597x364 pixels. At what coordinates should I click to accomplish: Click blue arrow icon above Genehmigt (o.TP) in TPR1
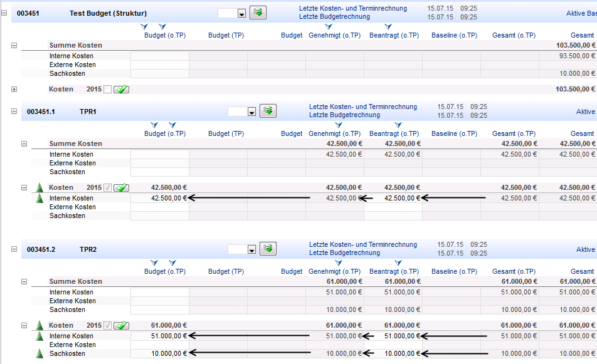coord(339,125)
